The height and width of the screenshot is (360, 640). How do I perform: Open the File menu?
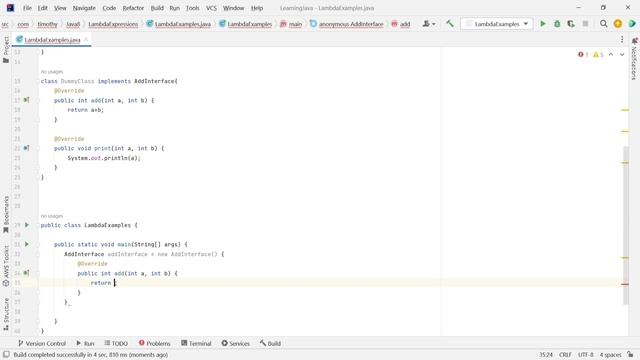(x=27, y=8)
